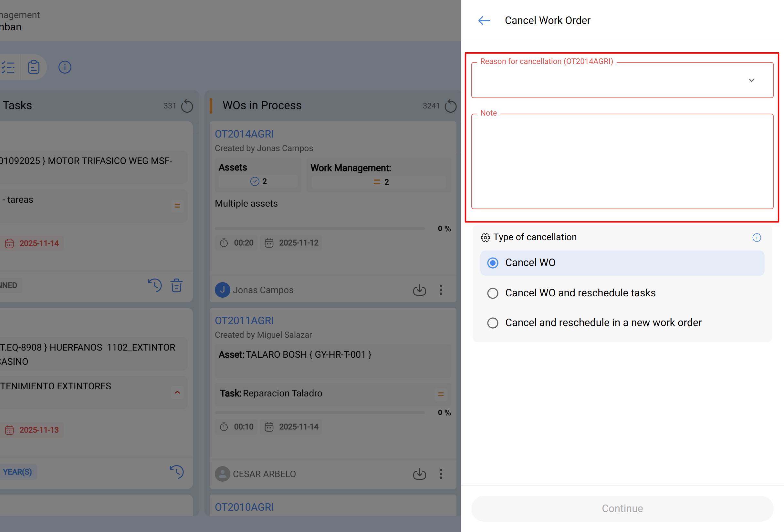Select the Cancel WO radio option
The image size is (784, 532).
point(493,263)
